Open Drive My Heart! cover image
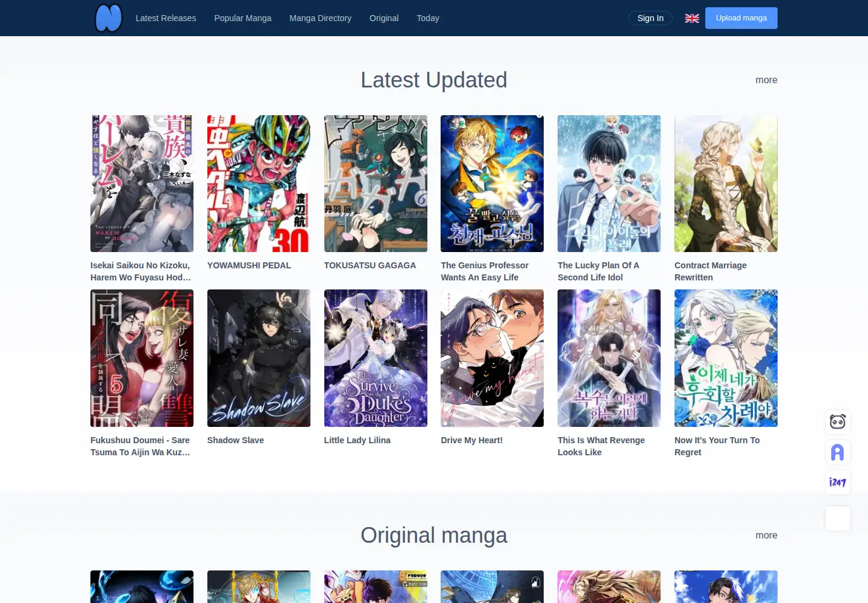This screenshot has width=868, height=603. click(492, 358)
